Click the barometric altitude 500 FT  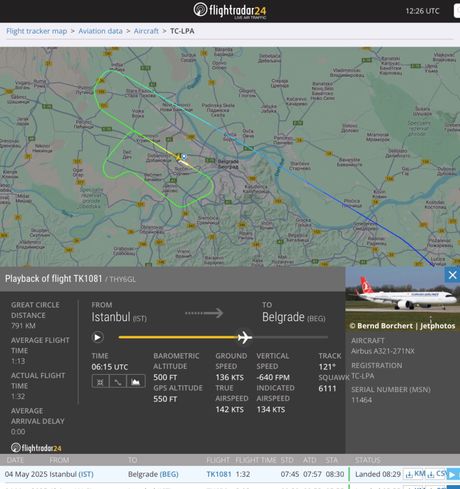(x=165, y=378)
